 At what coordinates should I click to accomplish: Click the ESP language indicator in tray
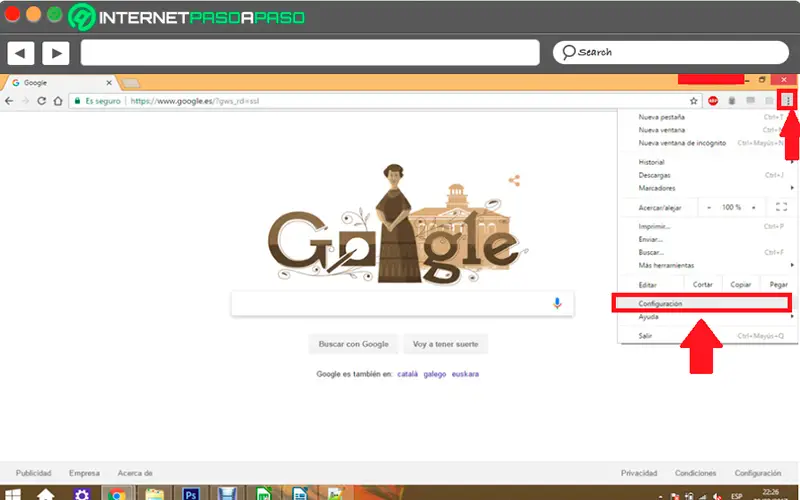click(736, 496)
